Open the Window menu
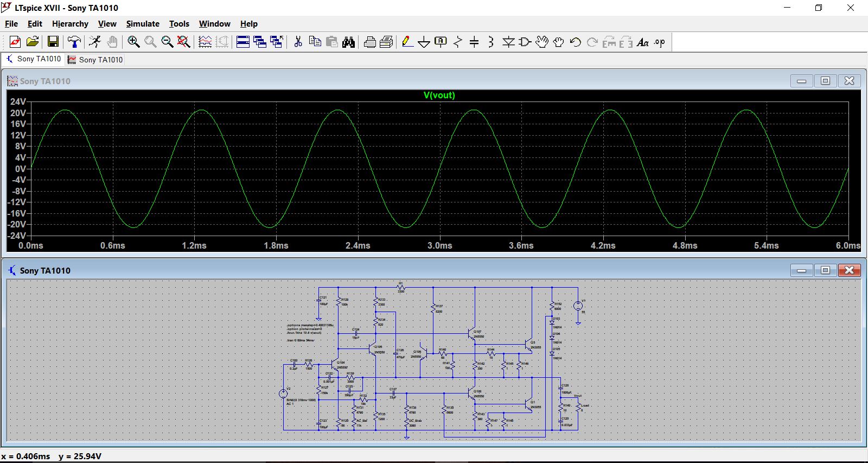868x463 pixels. click(214, 24)
